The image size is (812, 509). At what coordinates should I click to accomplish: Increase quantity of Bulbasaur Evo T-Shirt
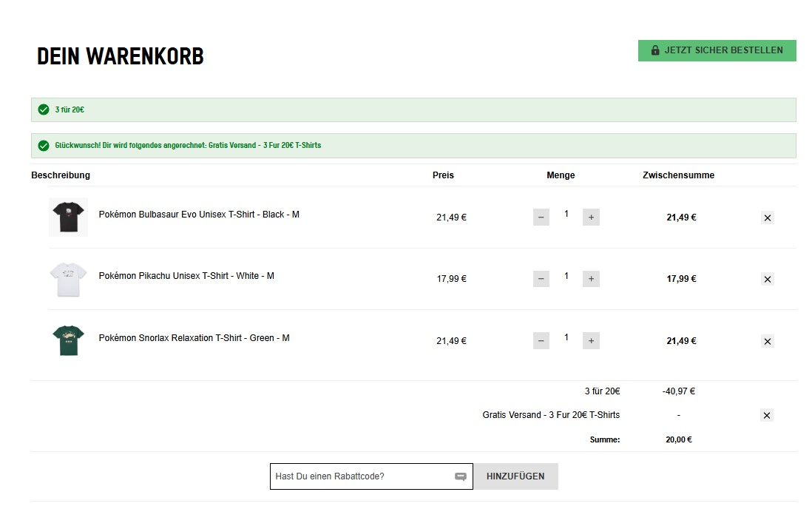(591, 218)
